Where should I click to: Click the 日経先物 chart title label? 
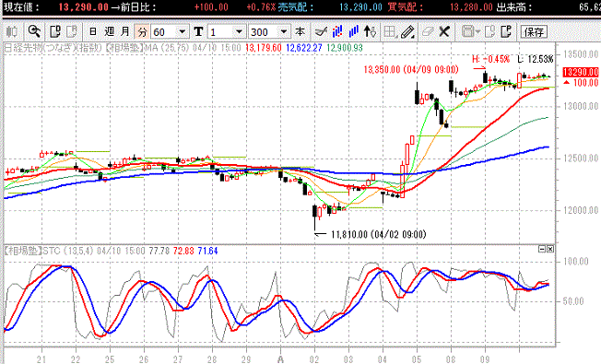click(53, 48)
